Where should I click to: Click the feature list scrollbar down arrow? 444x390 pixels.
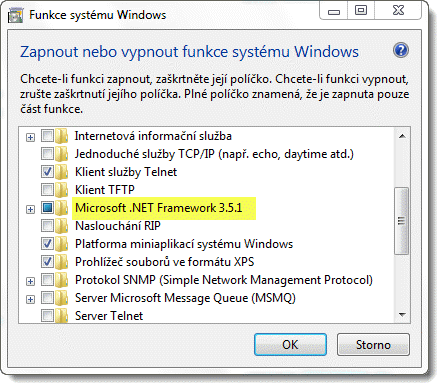[402, 314]
